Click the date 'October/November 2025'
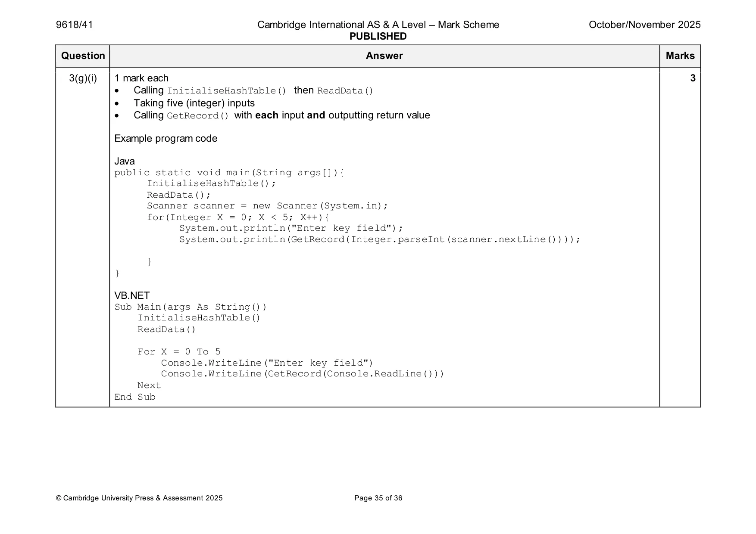Viewport: 756px width, 534px height. click(644, 25)
